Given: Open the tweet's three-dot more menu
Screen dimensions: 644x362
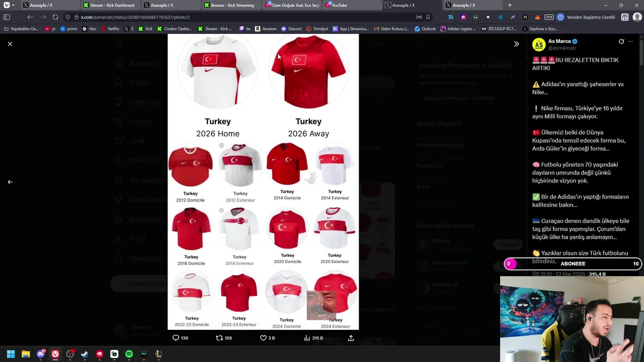Looking at the screenshot, I should (630, 41).
